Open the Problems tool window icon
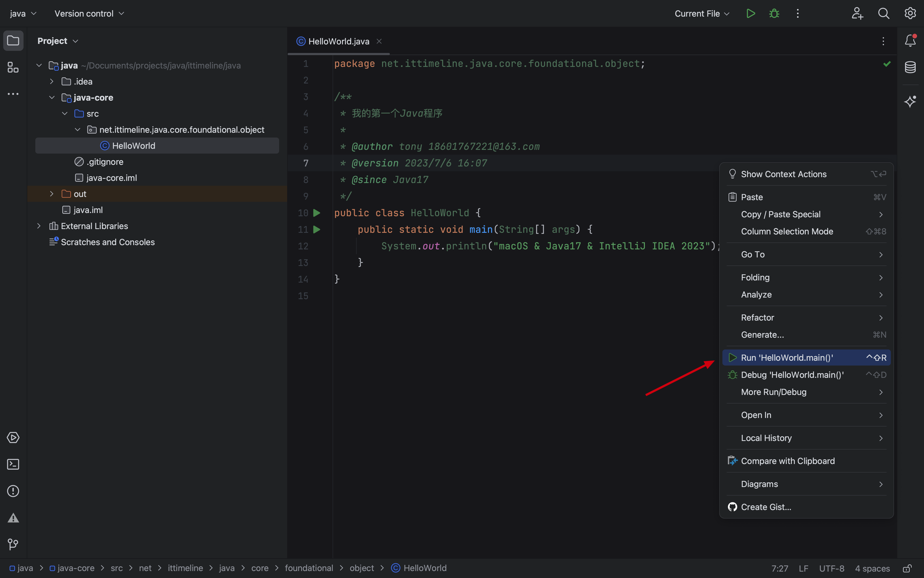The width and height of the screenshot is (924, 578). coord(13,491)
